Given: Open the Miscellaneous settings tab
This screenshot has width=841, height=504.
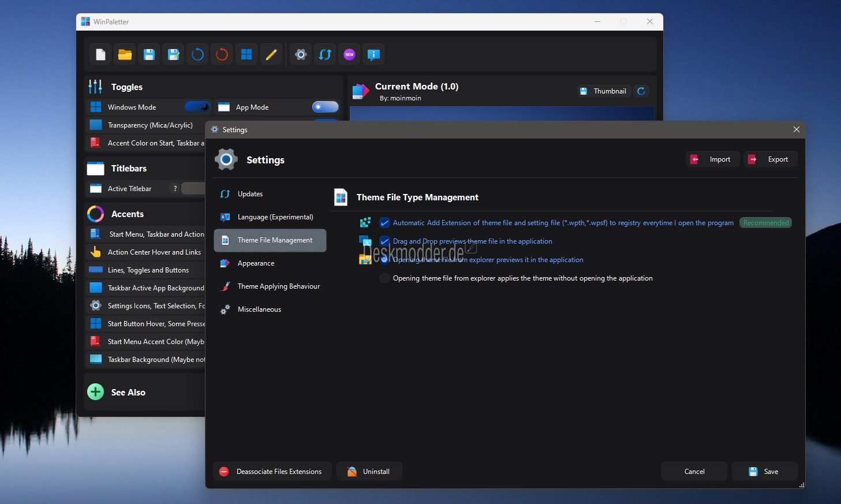Looking at the screenshot, I should click(270, 309).
